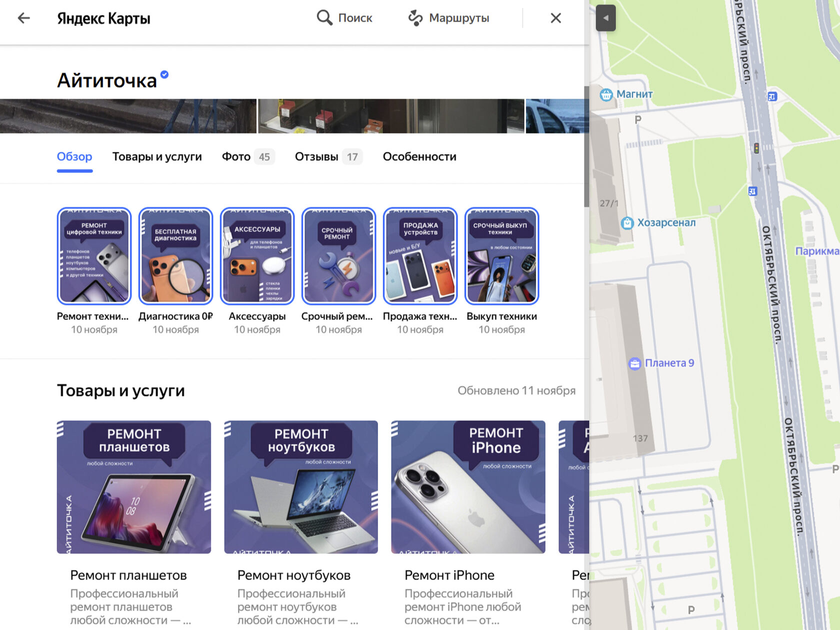Click the shop display photo in the strip

tap(391, 116)
